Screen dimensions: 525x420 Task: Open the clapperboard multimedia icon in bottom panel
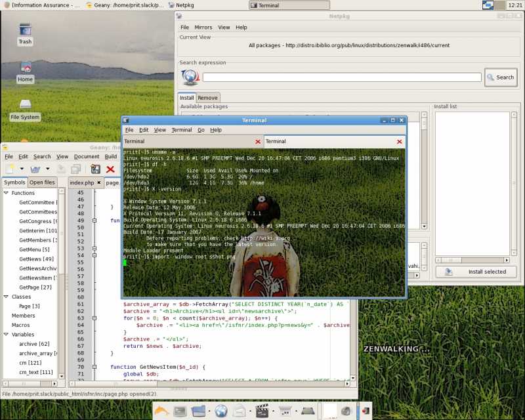pos(262,411)
